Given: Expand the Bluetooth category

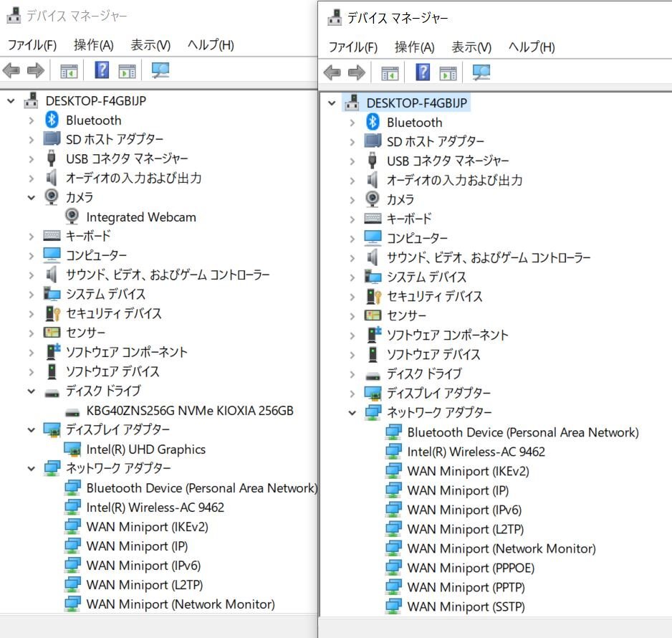Looking at the screenshot, I should click(30, 120).
